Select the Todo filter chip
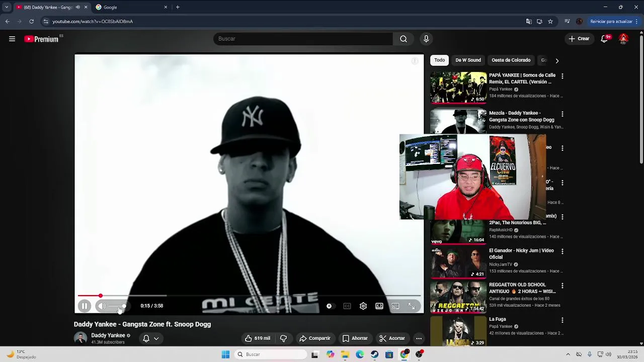The width and height of the screenshot is (644, 362). pyautogui.click(x=440, y=60)
